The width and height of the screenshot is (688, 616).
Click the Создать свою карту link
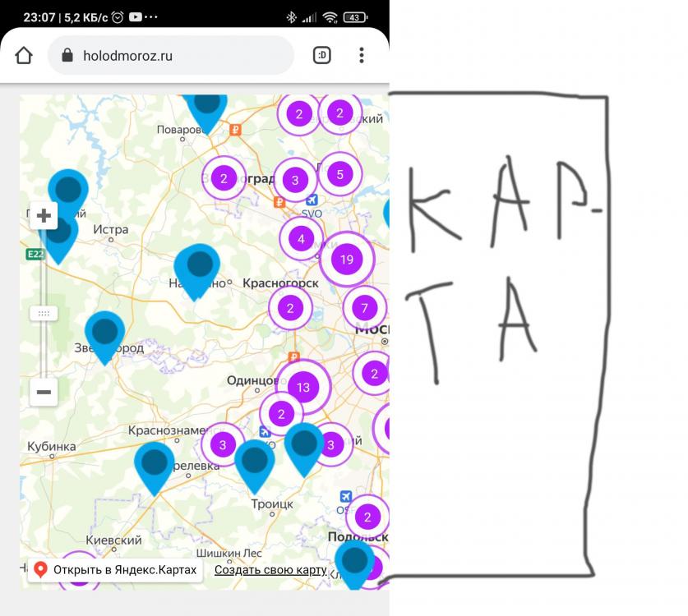pos(270,570)
